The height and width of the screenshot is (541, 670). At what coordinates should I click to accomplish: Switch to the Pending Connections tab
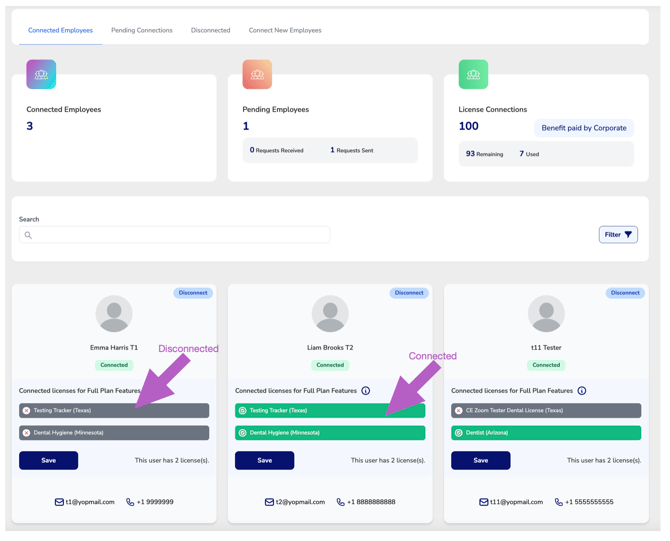[x=142, y=30]
